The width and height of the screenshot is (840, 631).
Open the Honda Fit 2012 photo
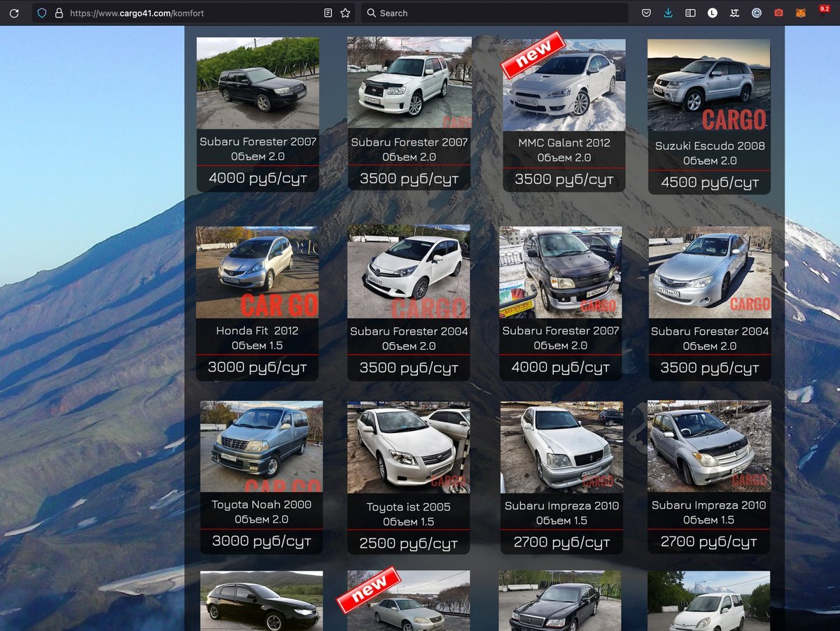pyautogui.click(x=257, y=272)
